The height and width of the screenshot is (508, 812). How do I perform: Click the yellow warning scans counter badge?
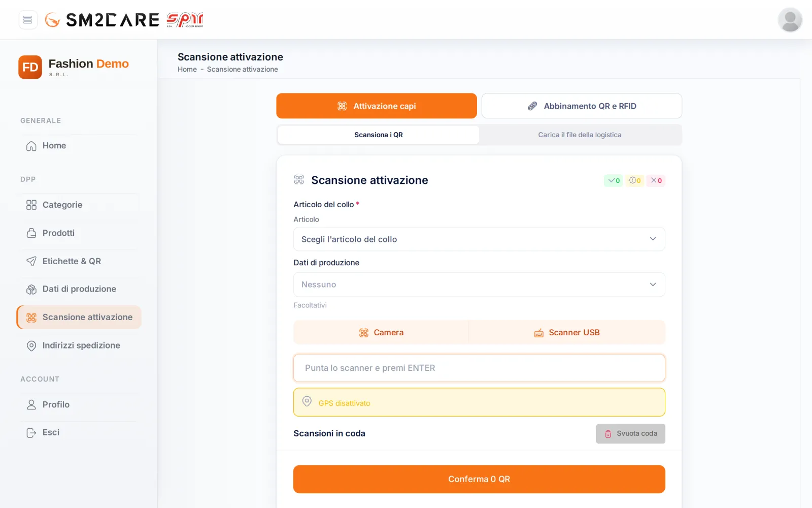click(634, 180)
